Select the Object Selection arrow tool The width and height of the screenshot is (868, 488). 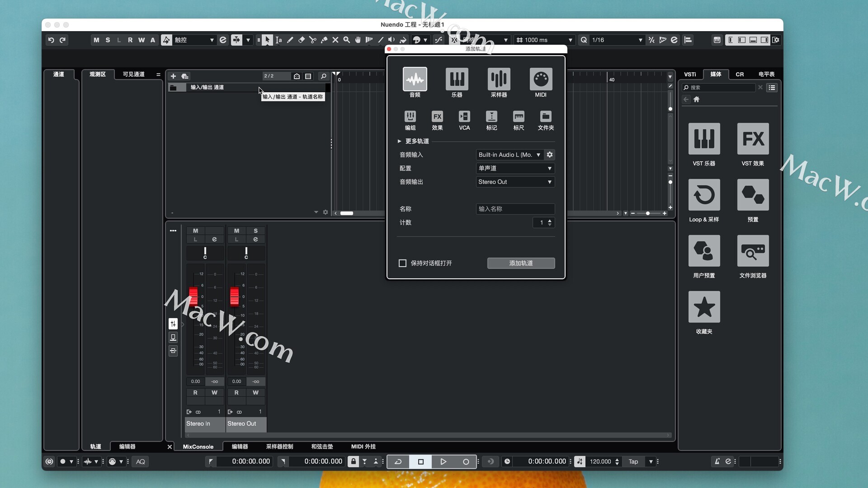(267, 40)
